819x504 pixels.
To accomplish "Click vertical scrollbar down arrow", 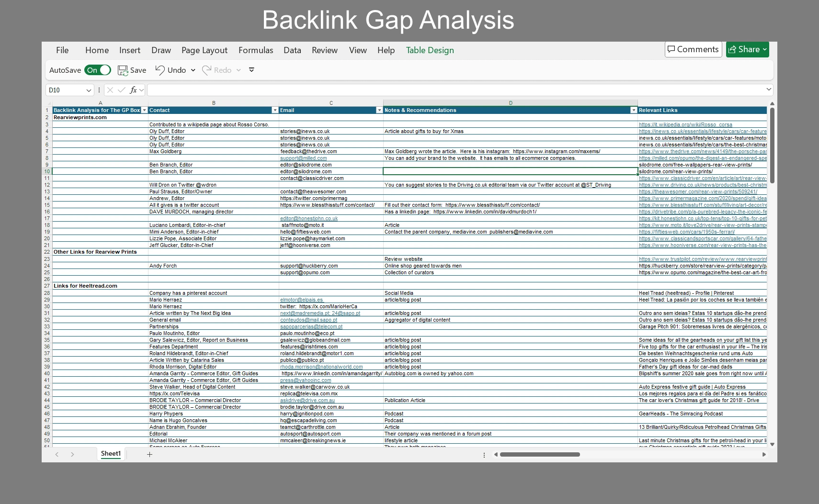I will [772, 445].
